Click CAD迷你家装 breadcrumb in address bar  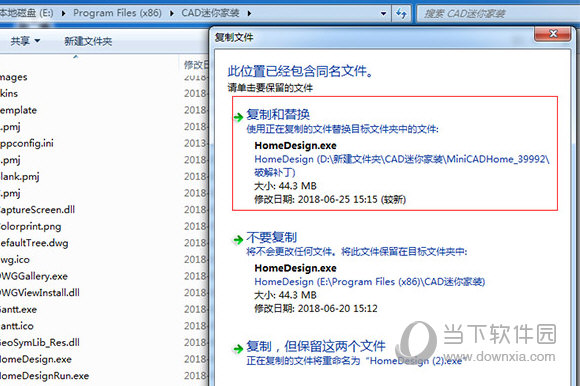(x=210, y=13)
